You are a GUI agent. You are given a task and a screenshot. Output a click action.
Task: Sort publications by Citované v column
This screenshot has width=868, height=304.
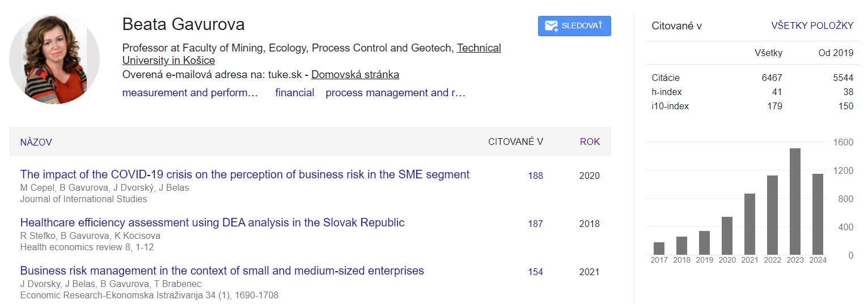click(515, 142)
